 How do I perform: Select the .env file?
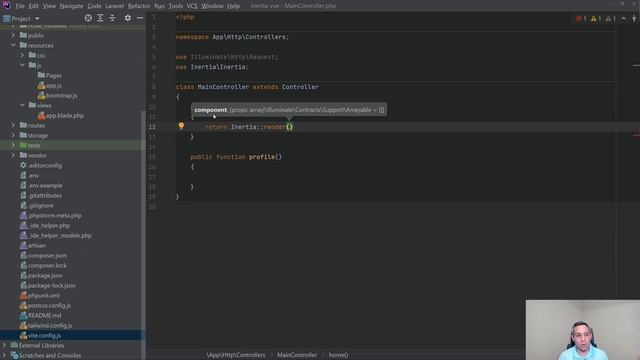coord(33,176)
